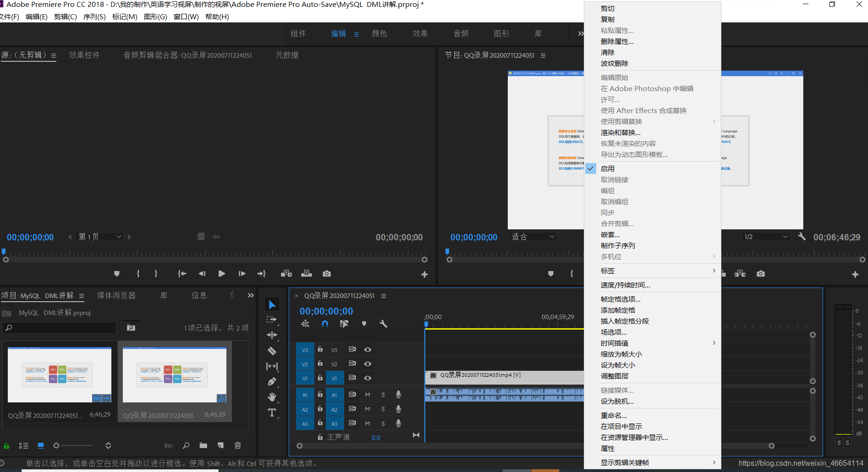
Task: Delete selected item with trash icon
Action: click(x=238, y=445)
